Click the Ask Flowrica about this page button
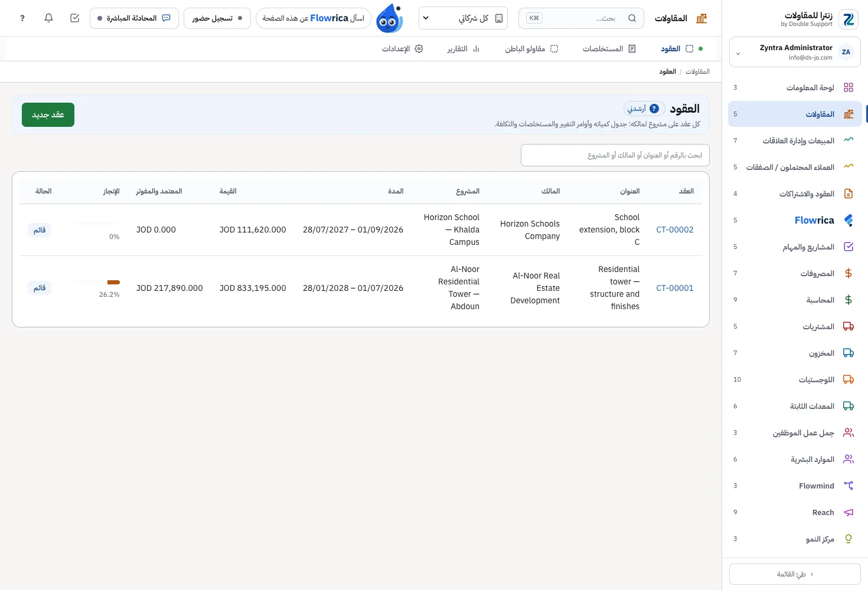This screenshot has width=868, height=590. coord(314,18)
